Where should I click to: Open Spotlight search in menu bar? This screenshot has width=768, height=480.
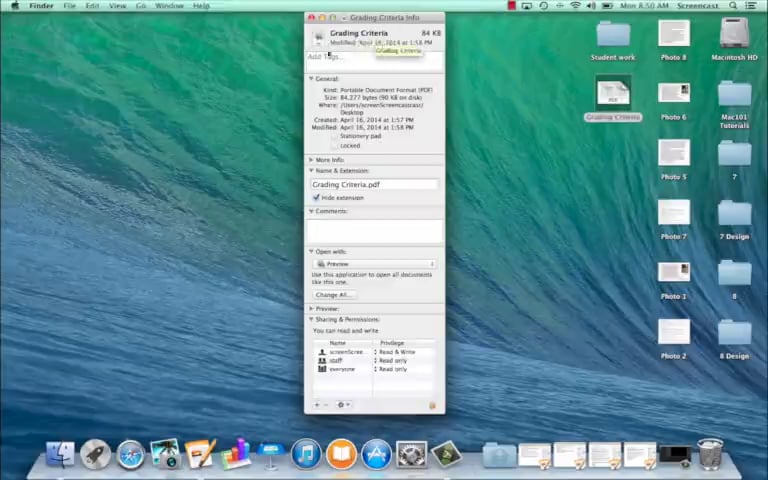pyautogui.click(x=733, y=6)
